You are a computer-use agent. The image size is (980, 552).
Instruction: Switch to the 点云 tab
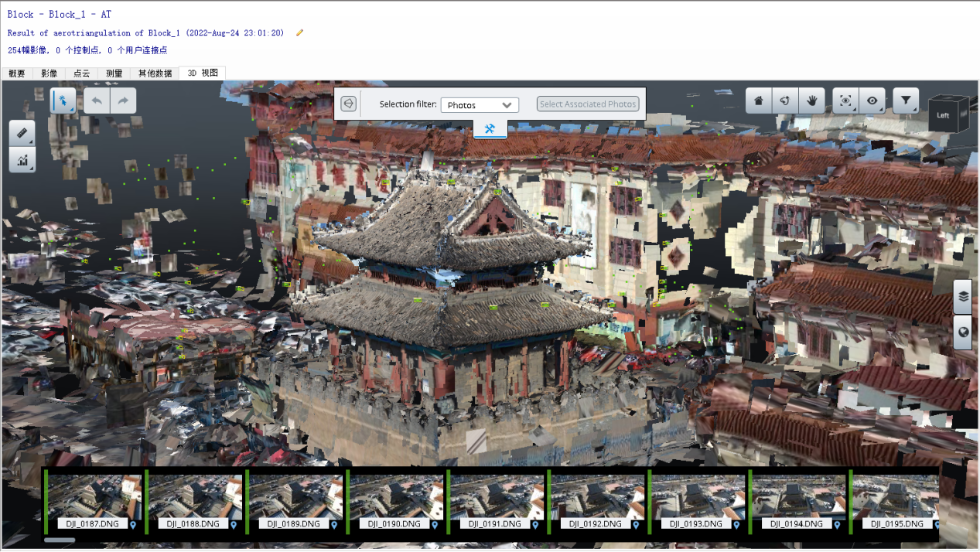(x=82, y=73)
